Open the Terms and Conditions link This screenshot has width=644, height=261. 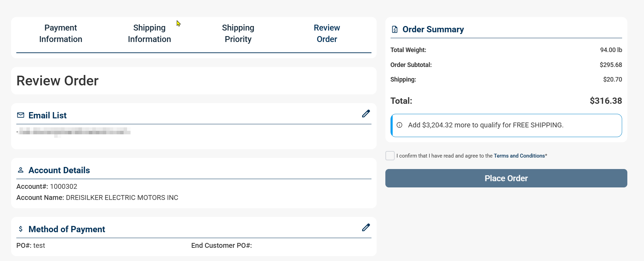tap(519, 156)
